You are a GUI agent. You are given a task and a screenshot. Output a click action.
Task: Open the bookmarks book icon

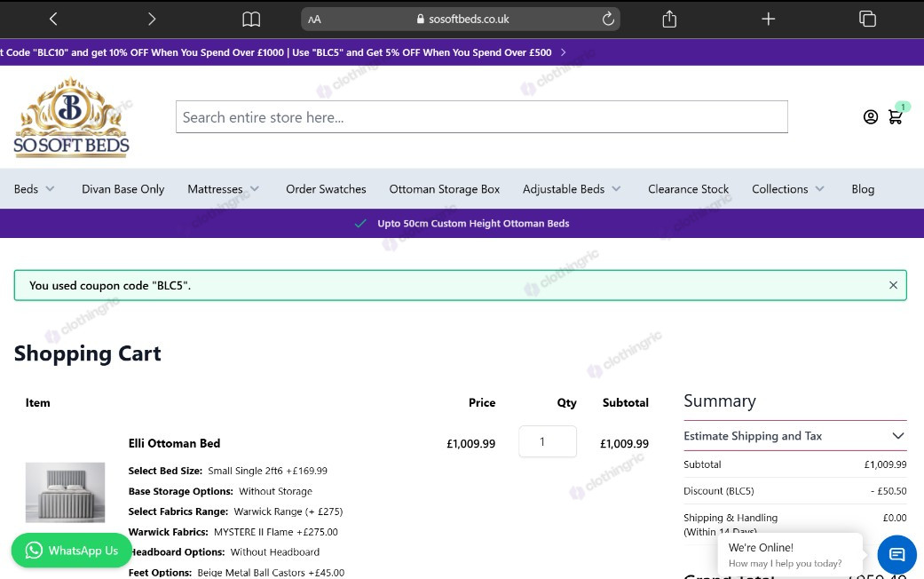(x=251, y=20)
